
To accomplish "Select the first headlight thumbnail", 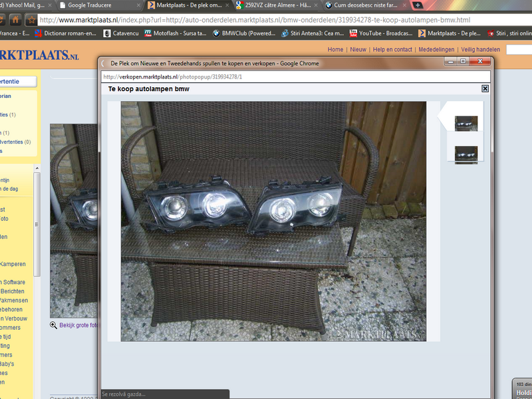I will tap(465, 123).
